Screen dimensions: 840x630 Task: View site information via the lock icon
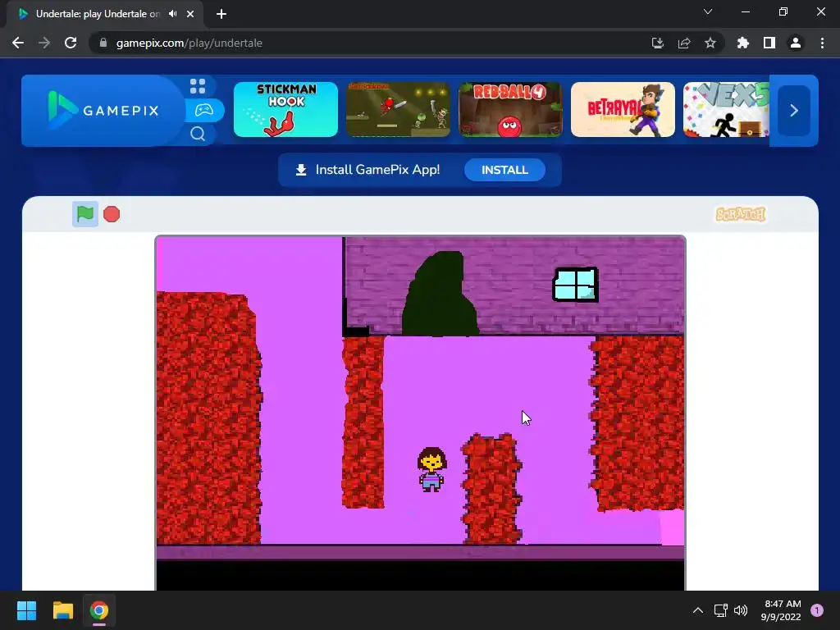103,43
